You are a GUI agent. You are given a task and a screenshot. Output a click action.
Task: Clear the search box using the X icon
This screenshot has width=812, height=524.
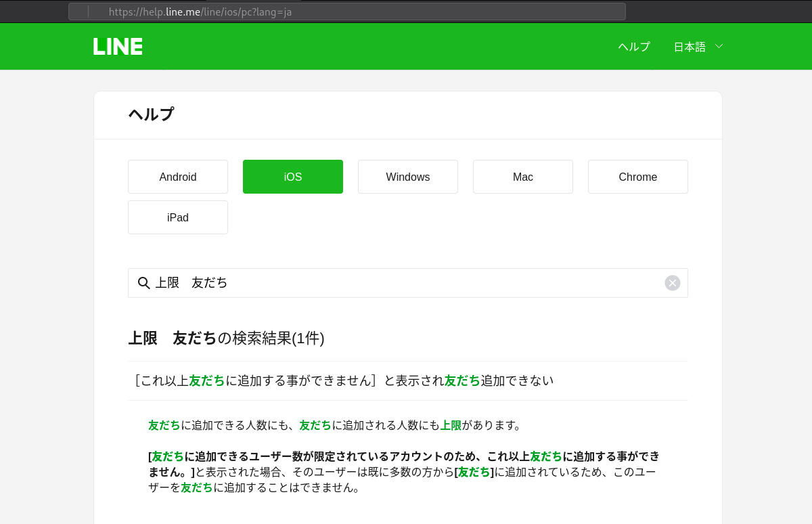tap(672, 282)
